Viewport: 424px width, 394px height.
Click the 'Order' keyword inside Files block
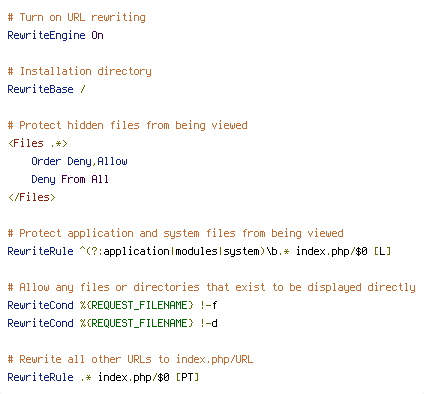[46, 161]
